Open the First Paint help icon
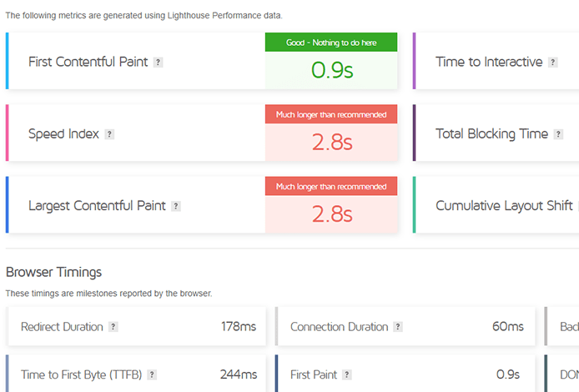The image size is (579, 392). (x=347, y=374)
